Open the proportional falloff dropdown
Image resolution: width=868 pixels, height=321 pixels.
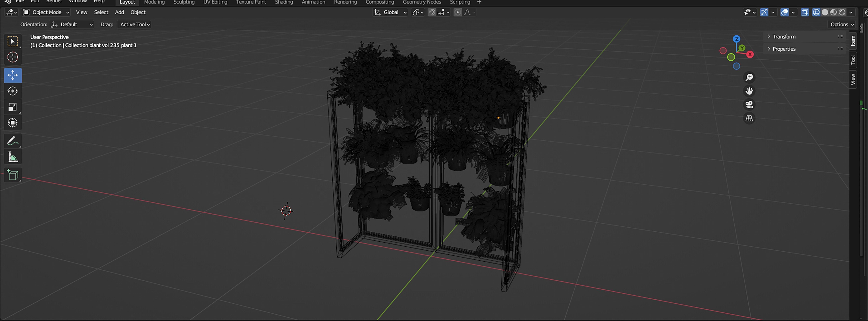(x=469, y=12)
